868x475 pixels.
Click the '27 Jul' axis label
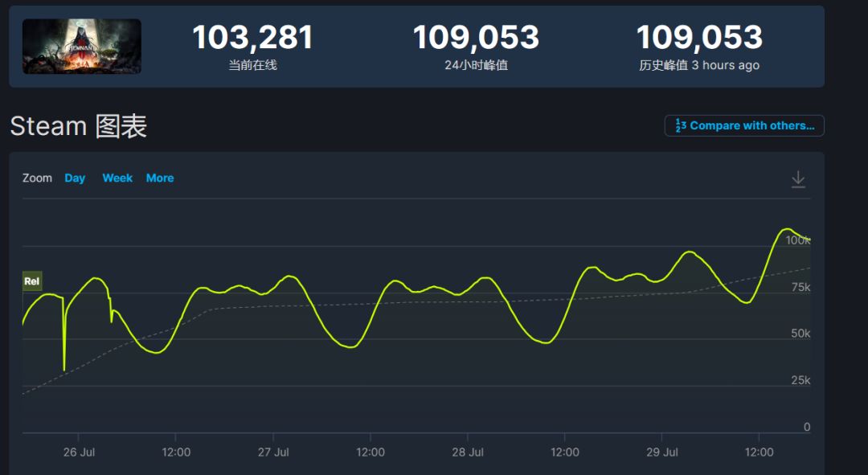273,452
